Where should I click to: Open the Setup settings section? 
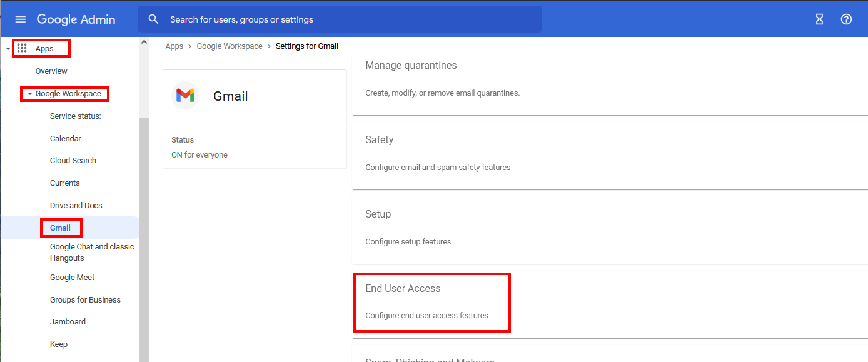tap(610, 228)
